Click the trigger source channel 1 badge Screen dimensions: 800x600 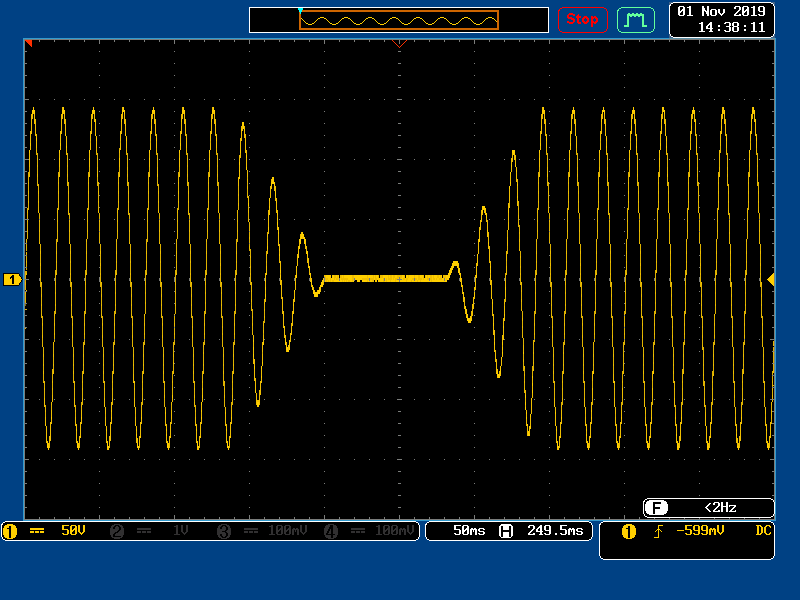629,532
